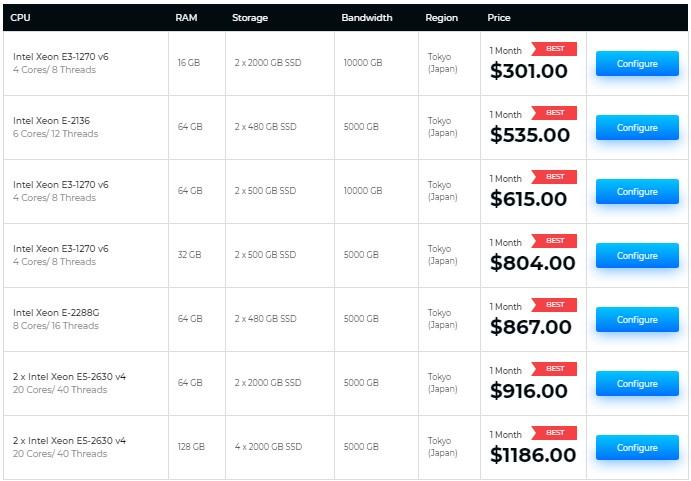
Task: Hit Configure on the $1186.00 server
Action: (x=637, y=448)
